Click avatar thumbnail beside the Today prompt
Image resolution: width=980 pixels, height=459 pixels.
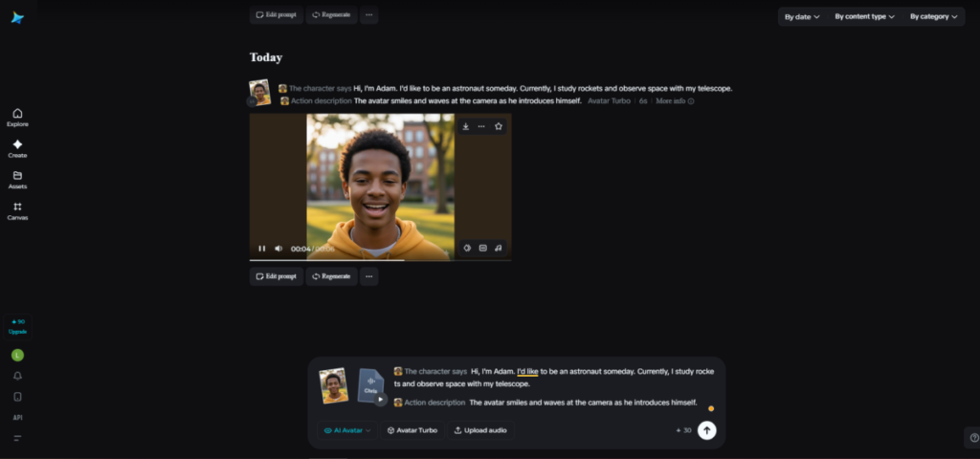point(259,93)
